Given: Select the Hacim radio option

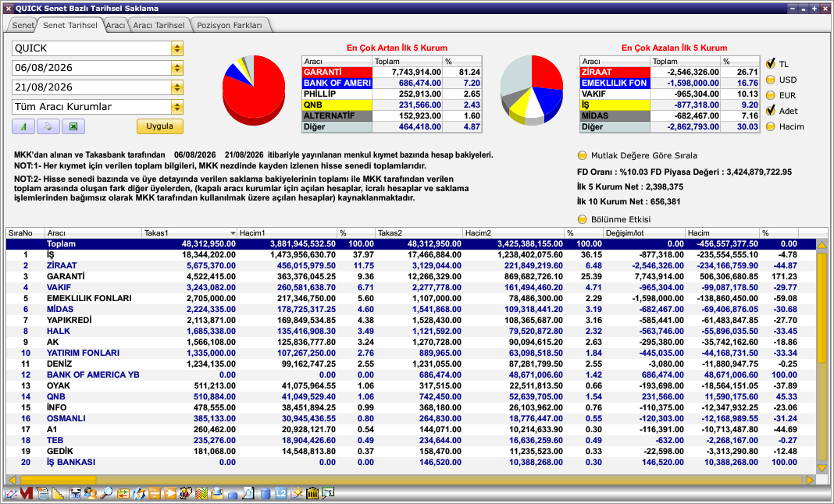Looking at the screenshot, I should point(771,126).
